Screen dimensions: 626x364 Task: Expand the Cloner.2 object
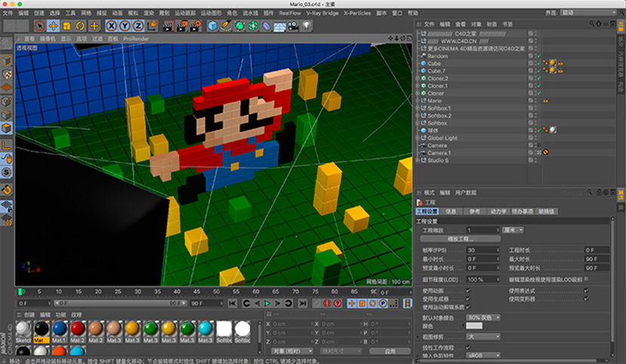418,78
